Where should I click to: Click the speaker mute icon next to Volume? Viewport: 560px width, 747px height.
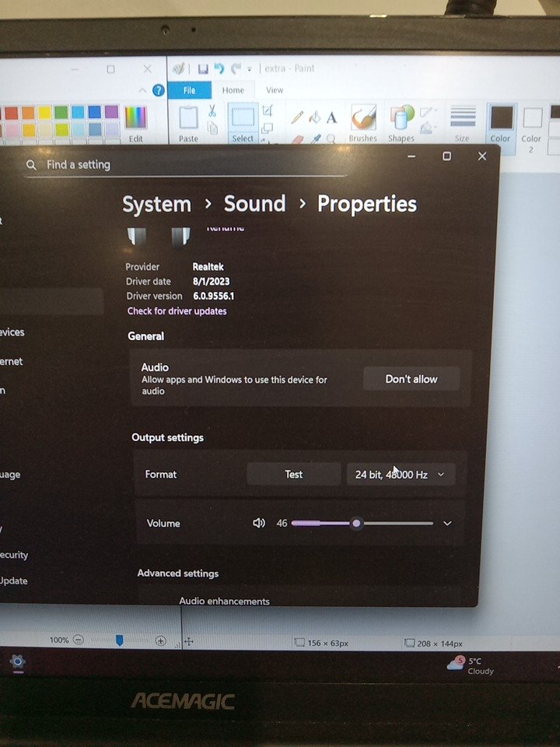click(x=259, y=523)
